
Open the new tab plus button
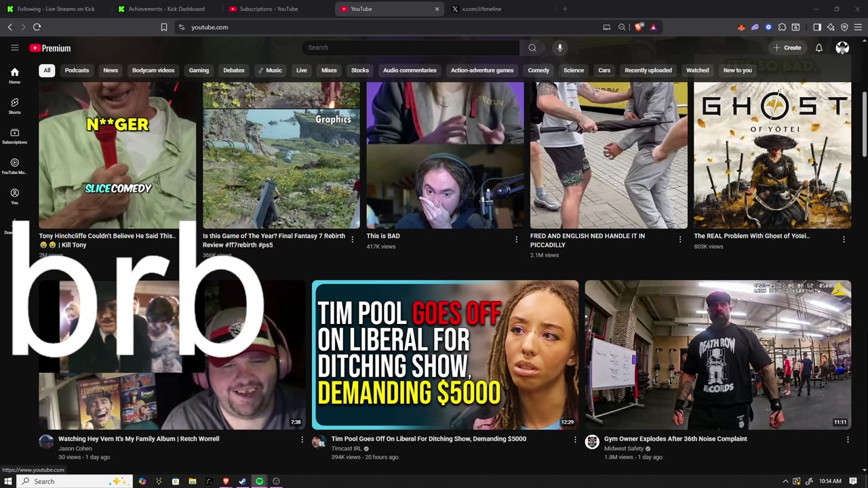565,9
